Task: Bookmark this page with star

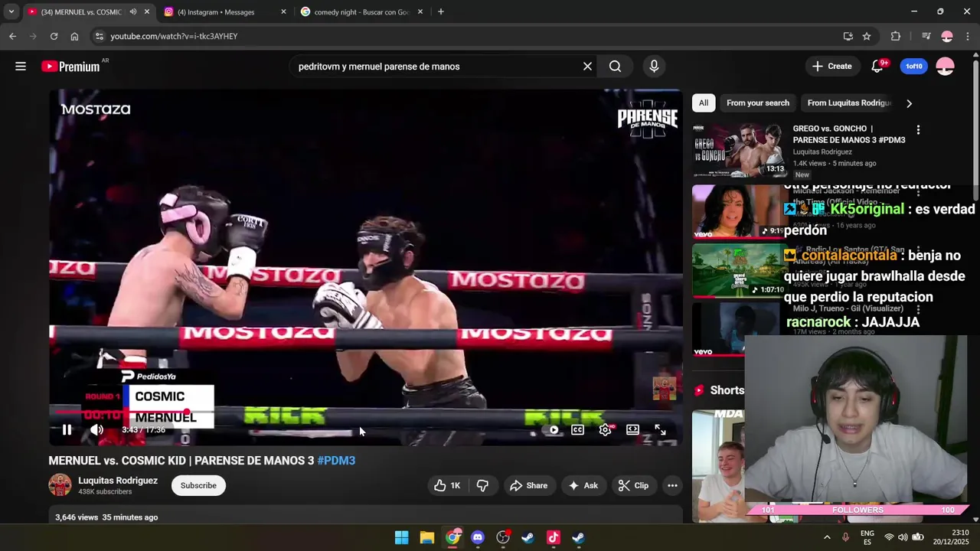Action: coord(867,36)
